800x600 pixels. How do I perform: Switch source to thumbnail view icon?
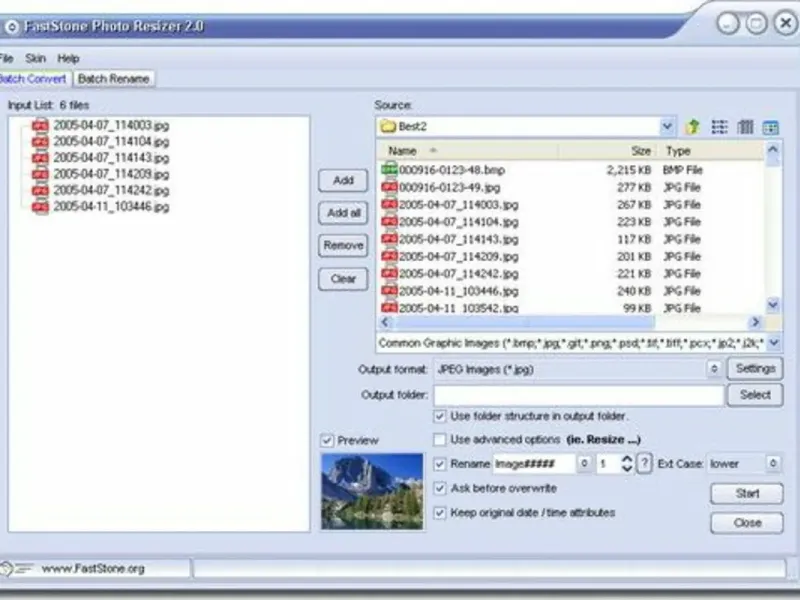point(770,127)
